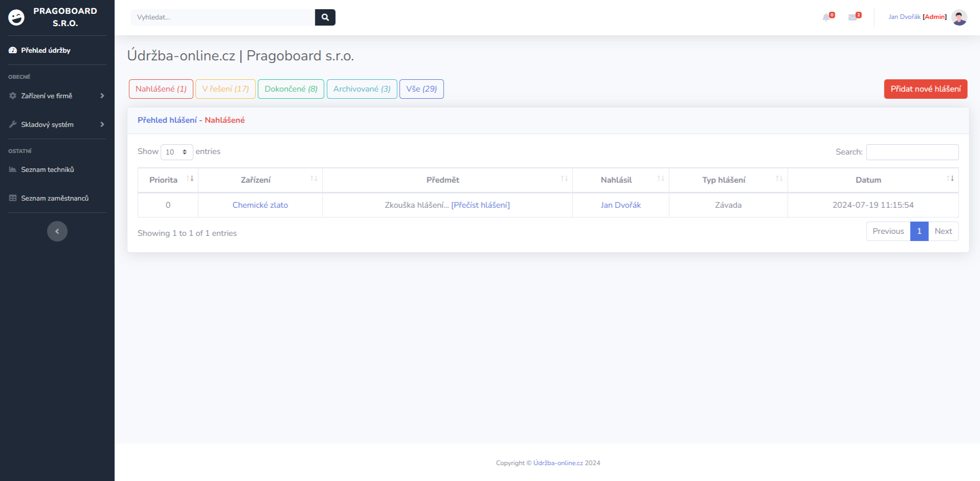Viewport: 980px width, 481px height.
Task: Open Seznam zaměstnanců in sidebar
Action: tap(49, 198)
